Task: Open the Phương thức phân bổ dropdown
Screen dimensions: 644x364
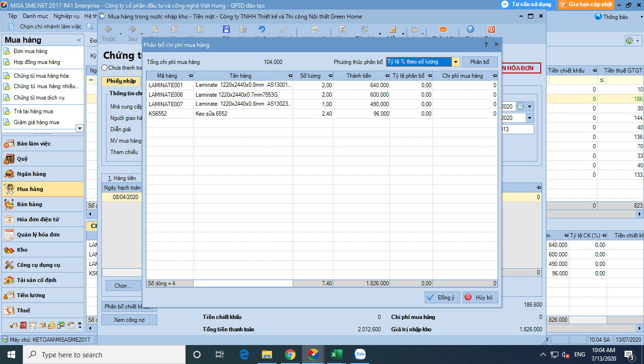Action: (x=455, y=62)
